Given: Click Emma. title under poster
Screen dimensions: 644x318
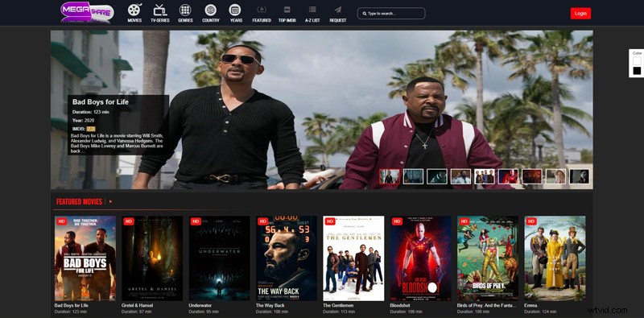Looking at the screenshot, I should coord(531,306).
